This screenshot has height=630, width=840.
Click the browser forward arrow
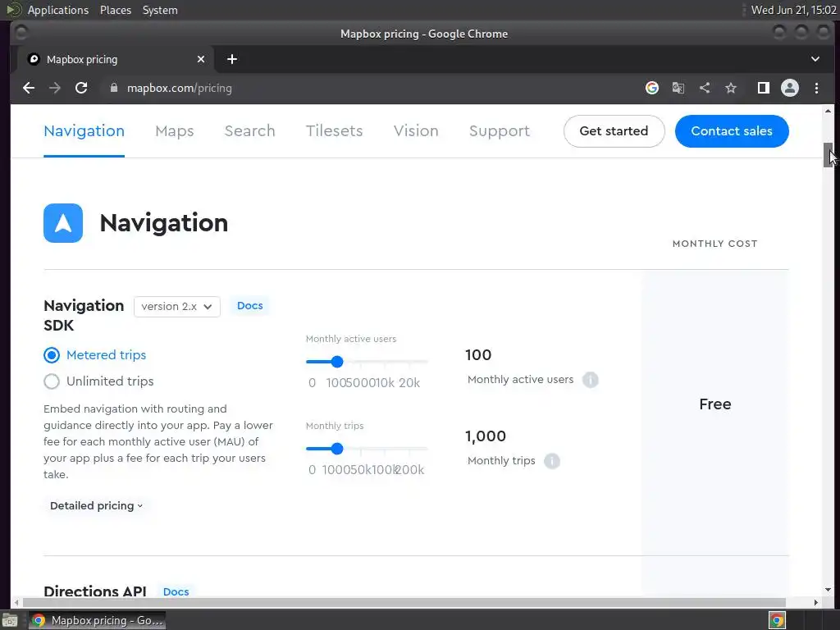click(55, 88)
